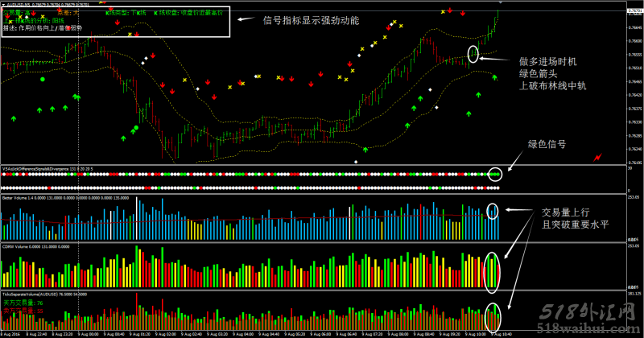Click the 上一根K线的分析: 阳线 text
Viewport: 644px width, 338px height.
coord(34,21)
